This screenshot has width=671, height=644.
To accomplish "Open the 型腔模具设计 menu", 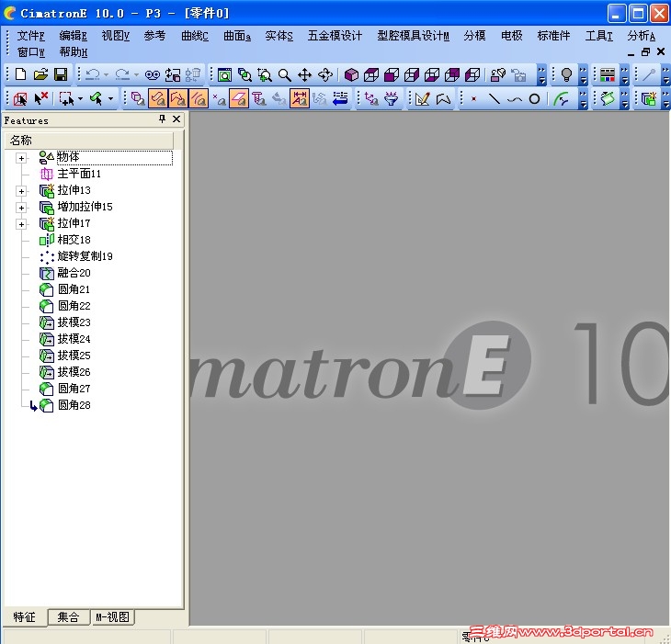I will (x=413, y=36).
